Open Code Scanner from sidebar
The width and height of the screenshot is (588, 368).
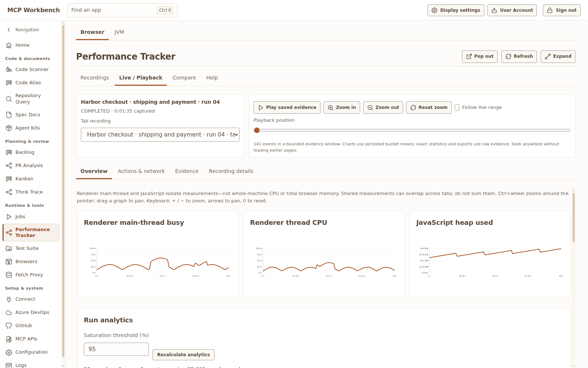click(x=31, y=69)
